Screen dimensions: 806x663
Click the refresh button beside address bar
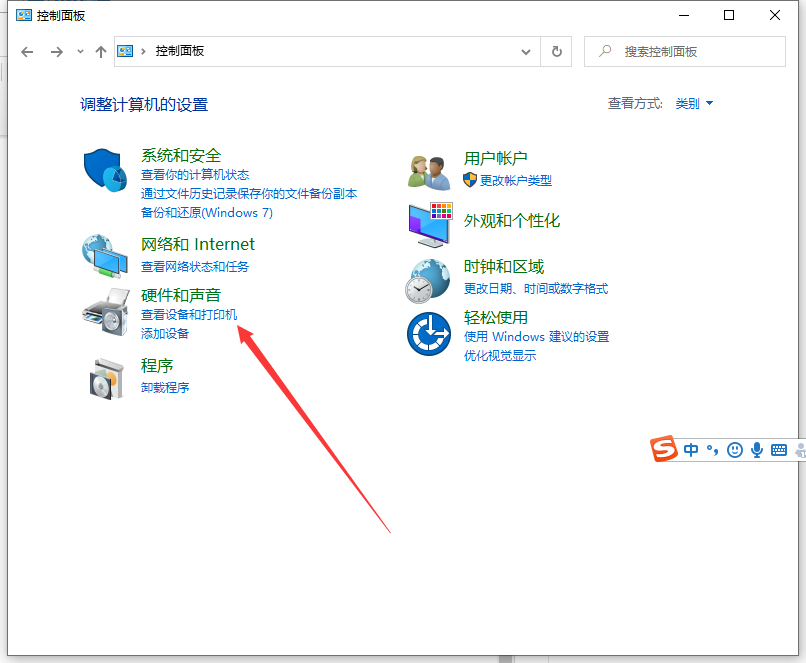click(x=556, y=51)
